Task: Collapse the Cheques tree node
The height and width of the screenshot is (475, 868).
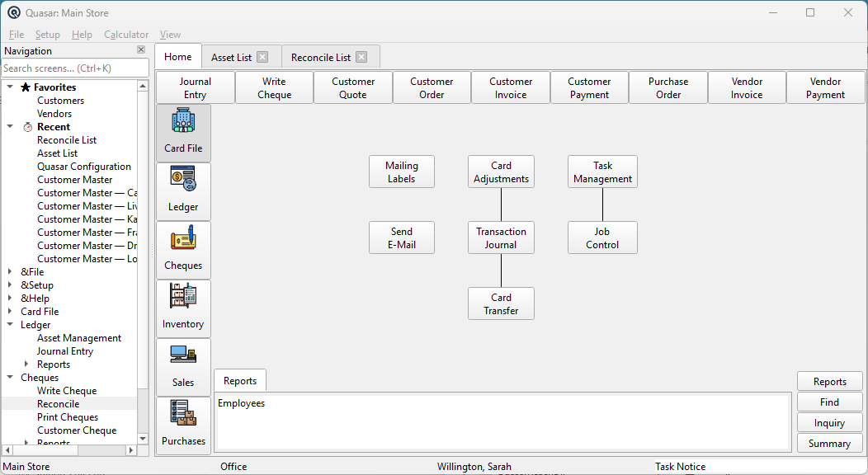Action: click(10, 377)
